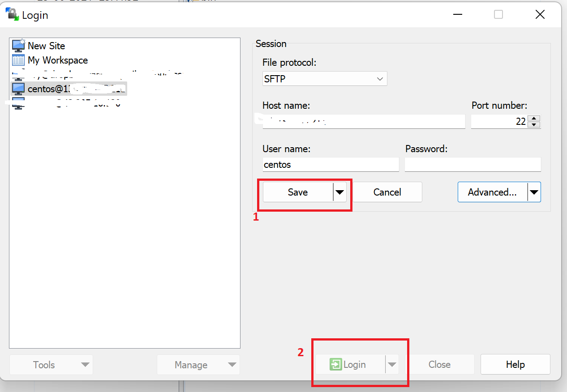The image size is (567, 392).
Task: Save the current session settings
Action: pos(298,192)
